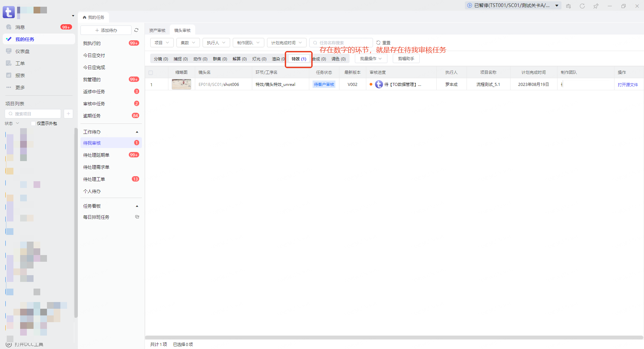Click the 剪辑助手 button

tap(406, 59)
